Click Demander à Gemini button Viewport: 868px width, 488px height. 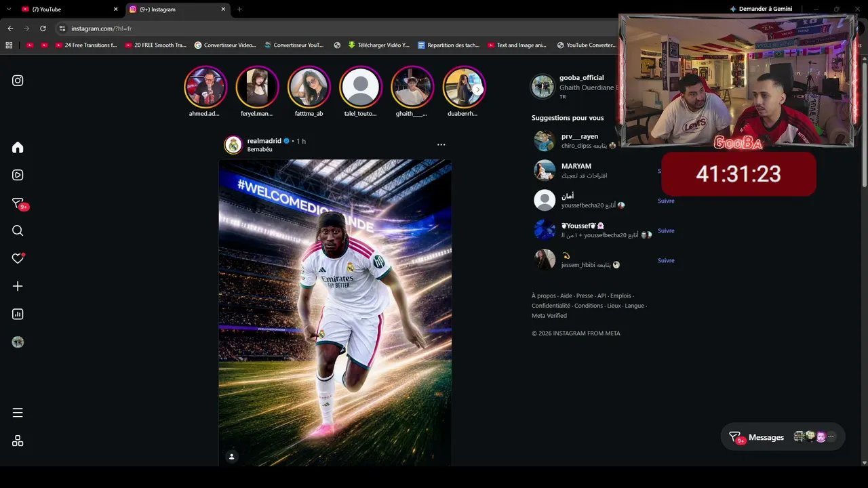coord(761,9)
